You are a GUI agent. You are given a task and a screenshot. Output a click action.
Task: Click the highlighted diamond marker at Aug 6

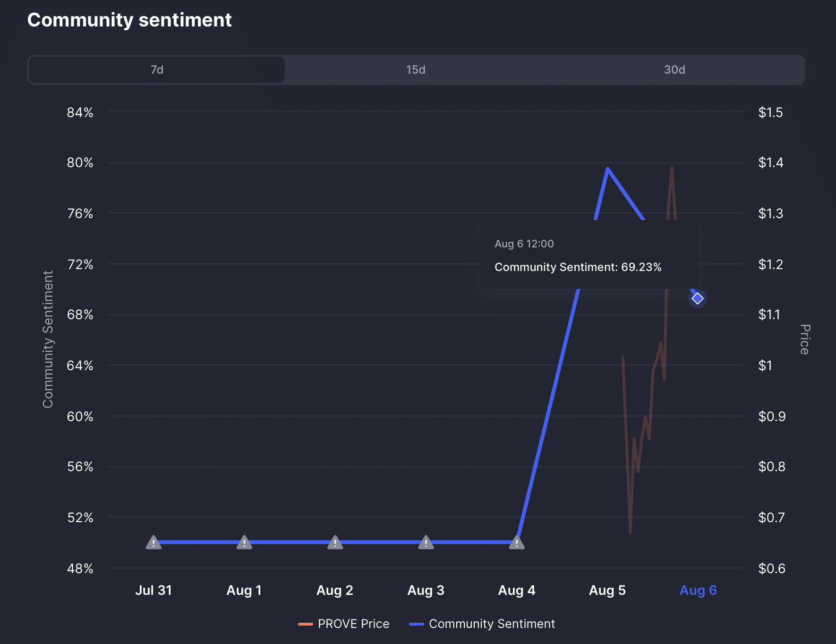point(697,298)
